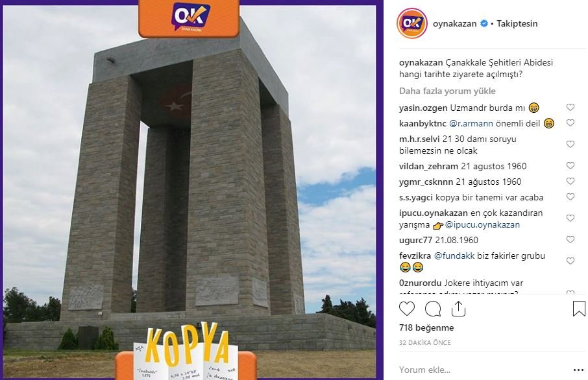Open the oynakazan username in the header
The width and height of the screenshot is (588, 380).
(x=454, y=23)
